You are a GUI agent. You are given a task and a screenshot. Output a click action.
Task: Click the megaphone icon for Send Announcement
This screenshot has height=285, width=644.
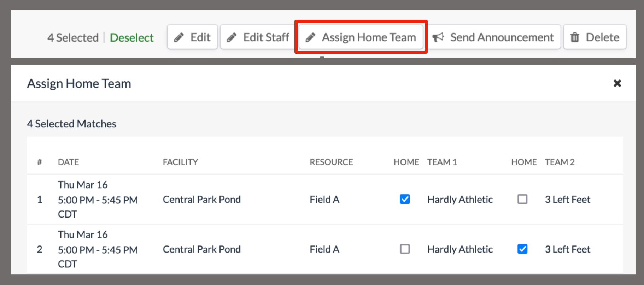click(x=438, y=37)
